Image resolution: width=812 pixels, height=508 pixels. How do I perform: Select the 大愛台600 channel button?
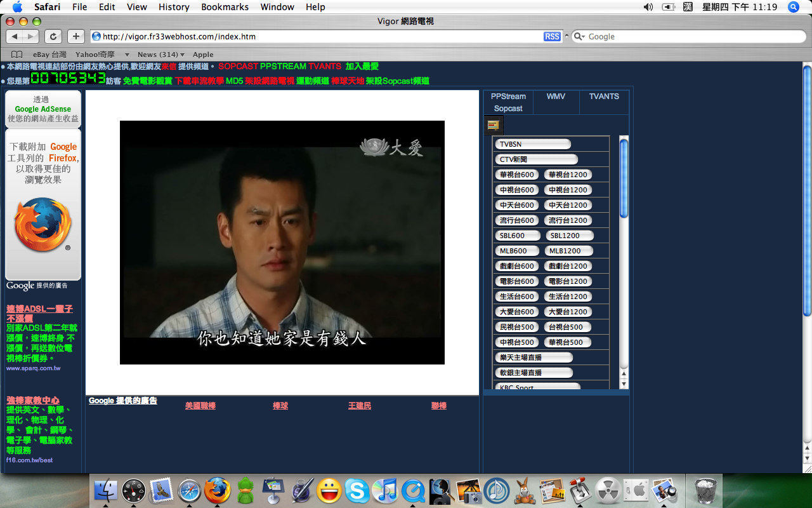coord(517,312)
